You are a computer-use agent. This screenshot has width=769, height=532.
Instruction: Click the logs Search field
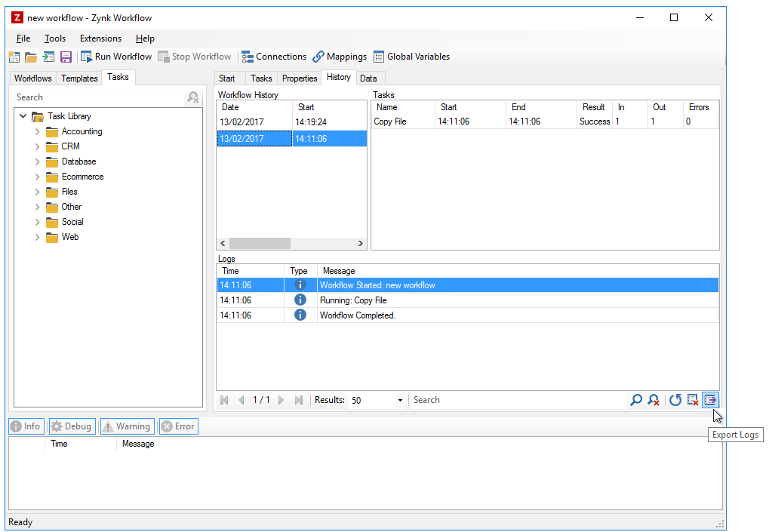[518, 400]
